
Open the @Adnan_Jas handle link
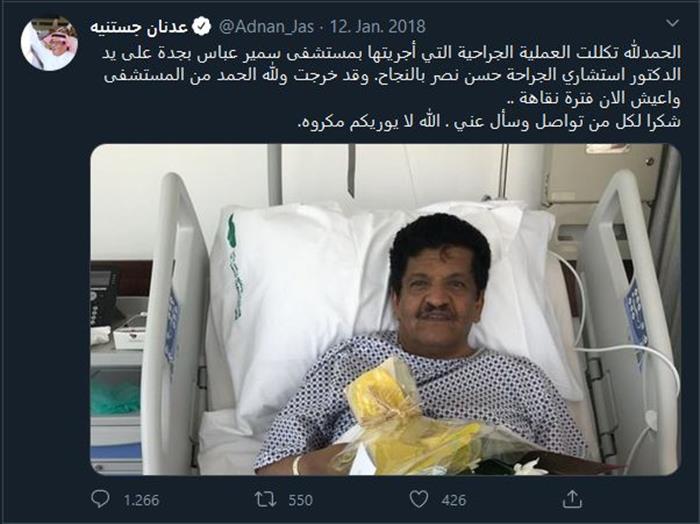(267, 27)
